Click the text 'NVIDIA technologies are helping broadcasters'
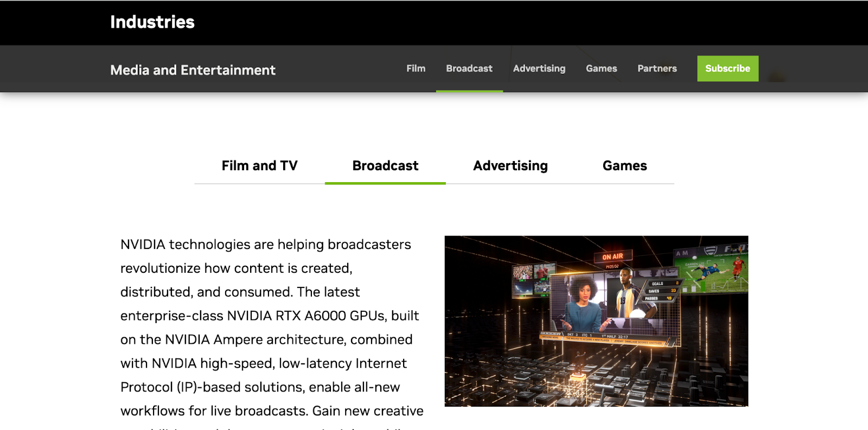 coord(266,245)
